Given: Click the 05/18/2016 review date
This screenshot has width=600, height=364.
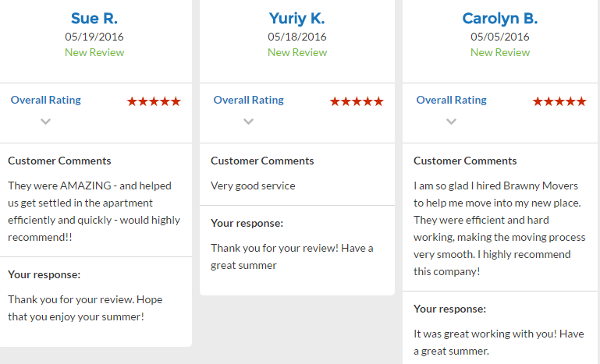Looking at the screenshot, I should [297, 37].
